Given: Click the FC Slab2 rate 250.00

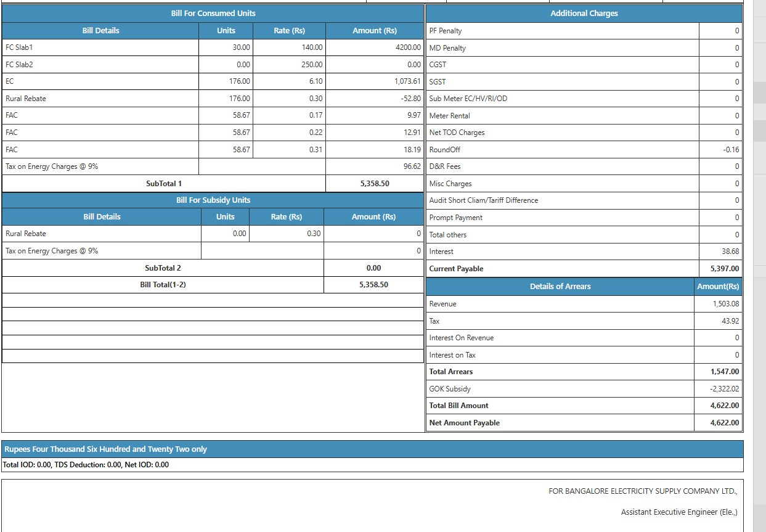Looking at the screenshot, I should click(x=312, y=64).
